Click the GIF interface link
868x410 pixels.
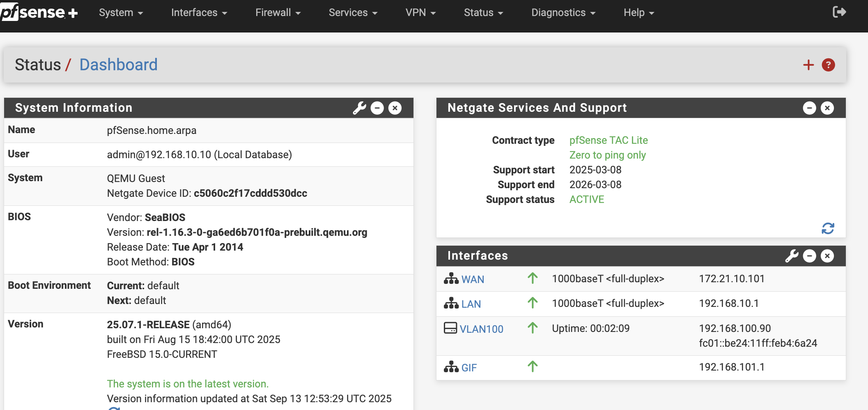coord(469,368)
